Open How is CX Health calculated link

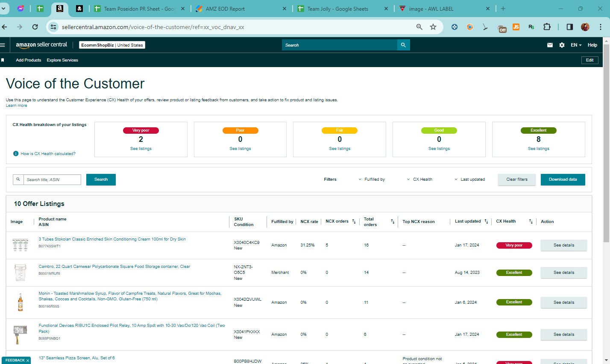pyautogui.click(x=48, y=153)
